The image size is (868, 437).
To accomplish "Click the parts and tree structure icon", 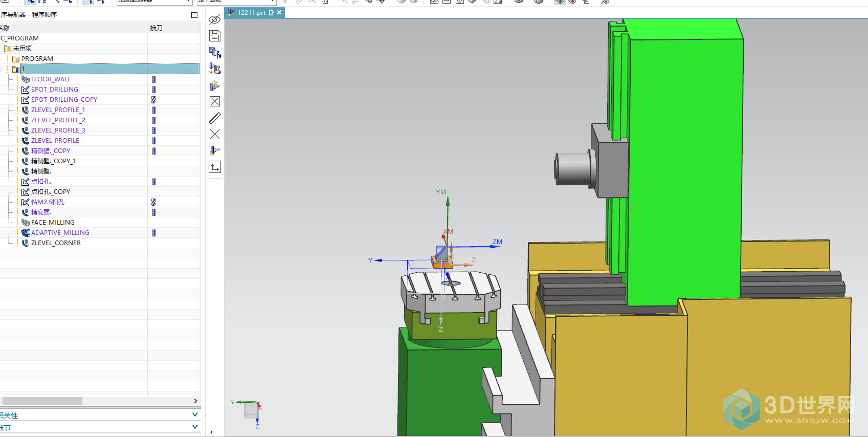I will [215, 52].
